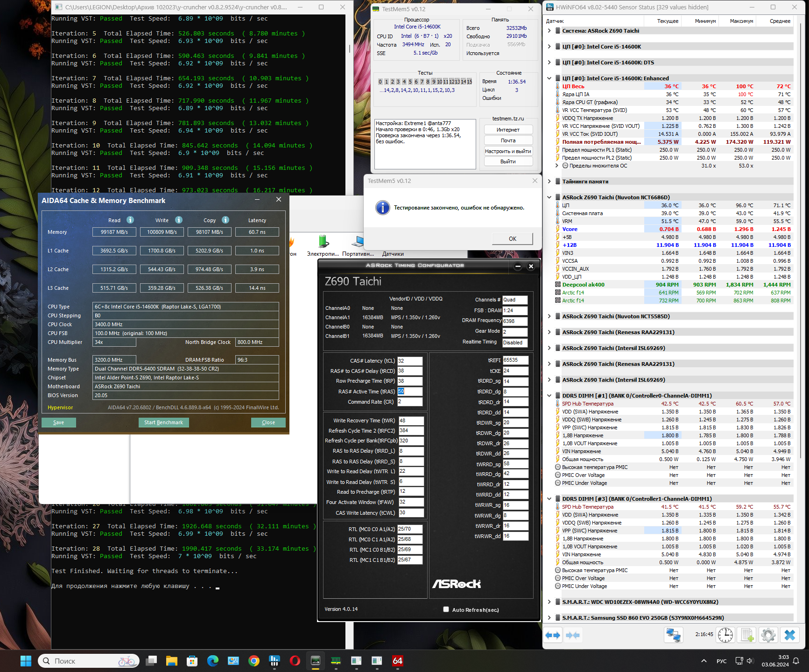Toggle the Auto Refresh checkbox in Timing Configurator

(x=446, y=609)
